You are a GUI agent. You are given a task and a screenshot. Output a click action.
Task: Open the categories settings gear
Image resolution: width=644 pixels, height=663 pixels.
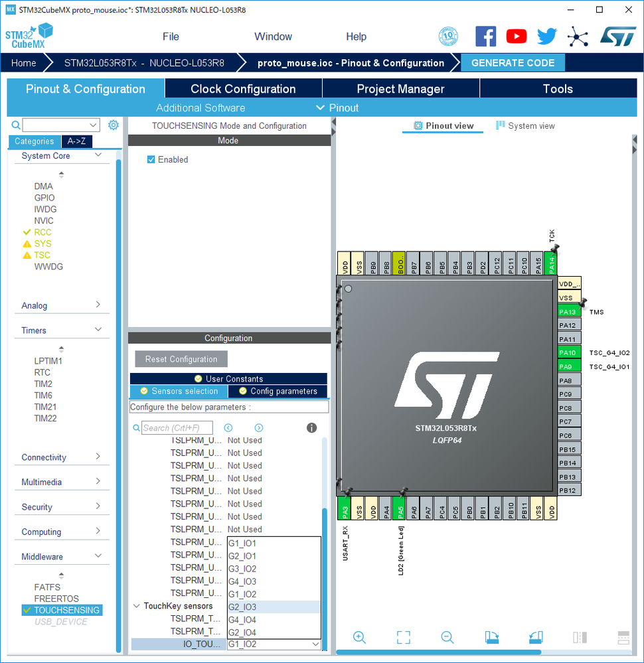pyautogui.click(x=114, y=125)
